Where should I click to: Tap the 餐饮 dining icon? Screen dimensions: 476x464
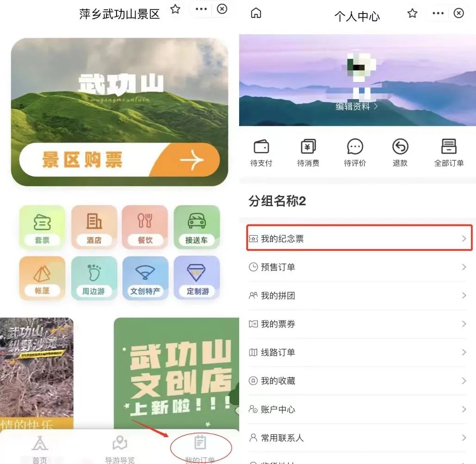click(145, 227)
